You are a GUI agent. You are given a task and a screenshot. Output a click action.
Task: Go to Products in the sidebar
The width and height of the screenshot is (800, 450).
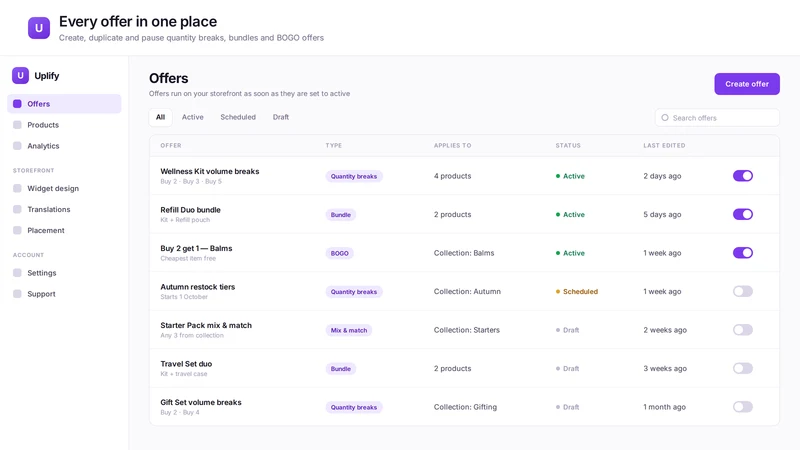[x=64, y=124]
